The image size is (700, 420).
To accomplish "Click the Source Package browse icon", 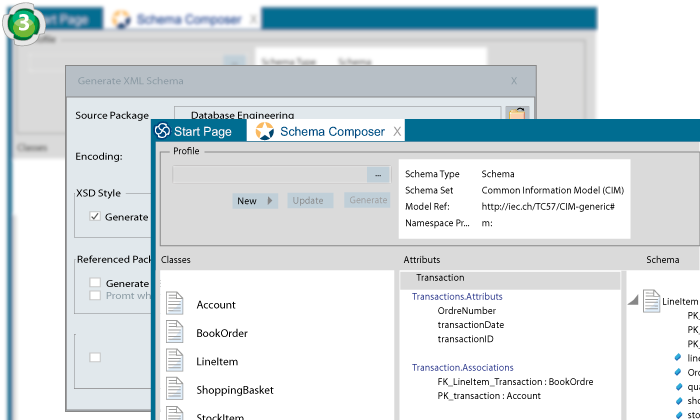I will click(516, 115).
